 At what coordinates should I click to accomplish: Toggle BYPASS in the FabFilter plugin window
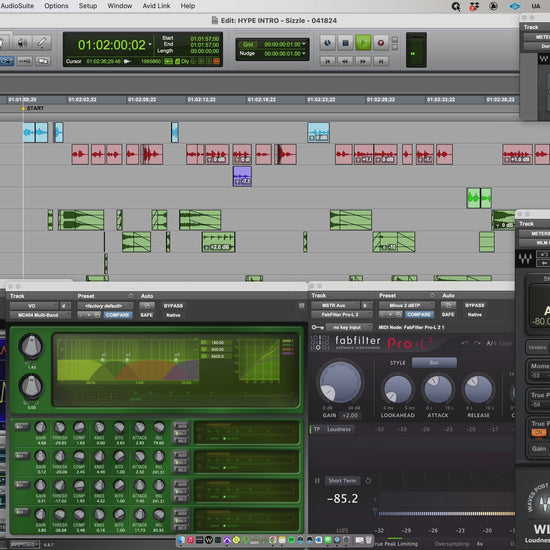[x=475, y=306]
